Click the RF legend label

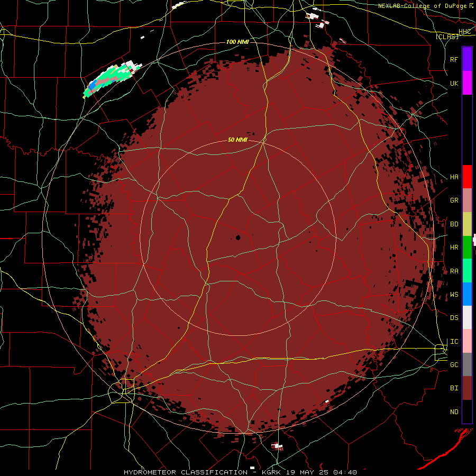click(454, 59)
